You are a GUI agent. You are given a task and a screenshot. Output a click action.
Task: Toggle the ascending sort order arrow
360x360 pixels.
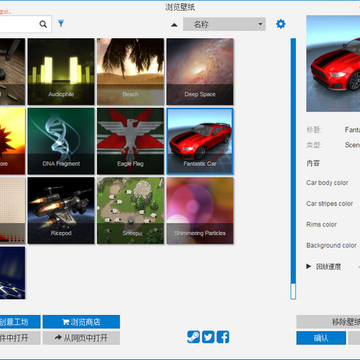click(174, 25)
